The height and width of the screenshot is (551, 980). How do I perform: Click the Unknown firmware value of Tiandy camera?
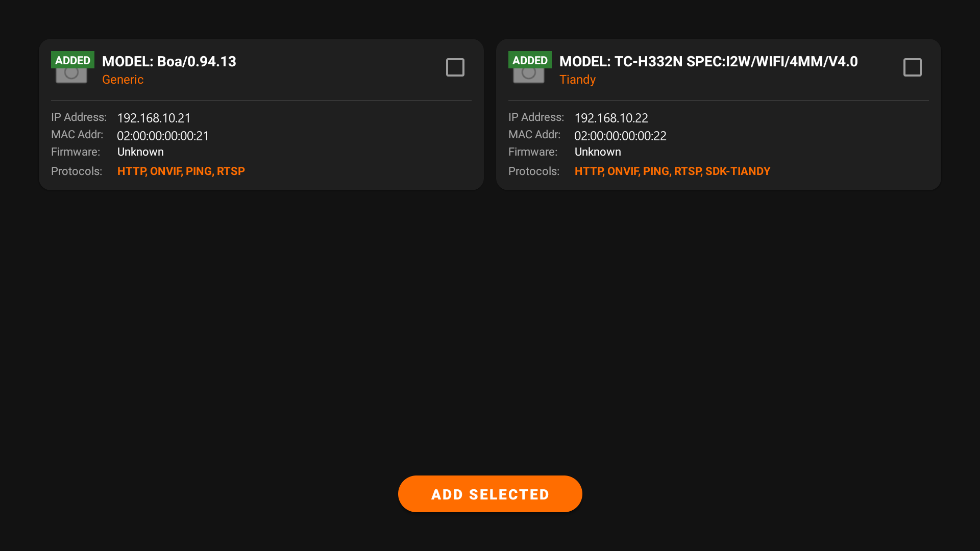pos(598,152)
